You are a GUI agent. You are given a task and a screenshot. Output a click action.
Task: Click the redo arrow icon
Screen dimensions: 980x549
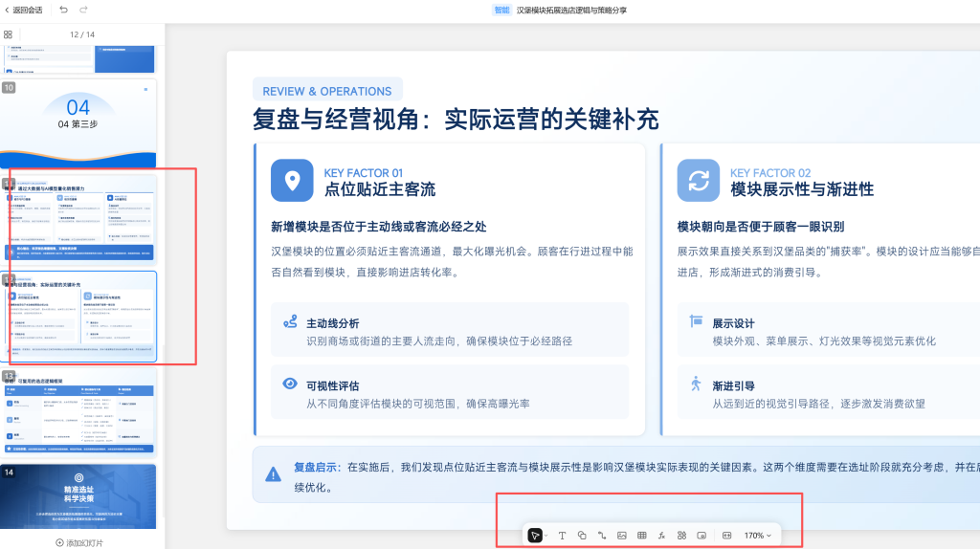click(84, 10)
